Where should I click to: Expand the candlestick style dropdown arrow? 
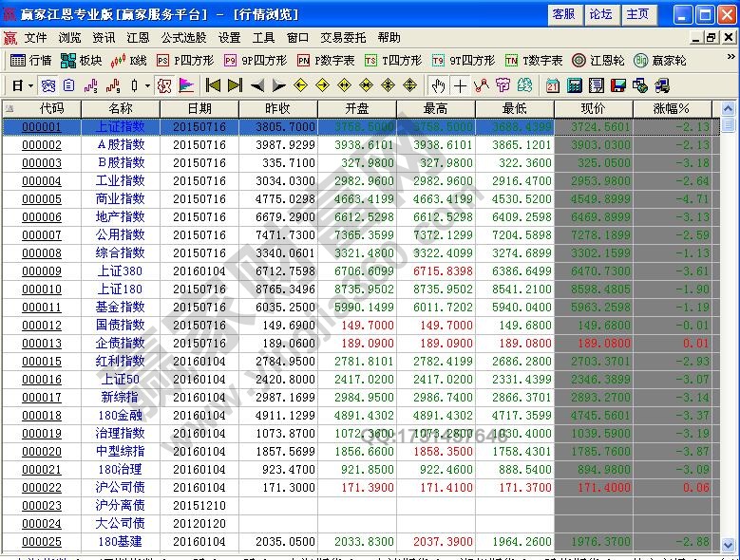(x=146, y=85)
